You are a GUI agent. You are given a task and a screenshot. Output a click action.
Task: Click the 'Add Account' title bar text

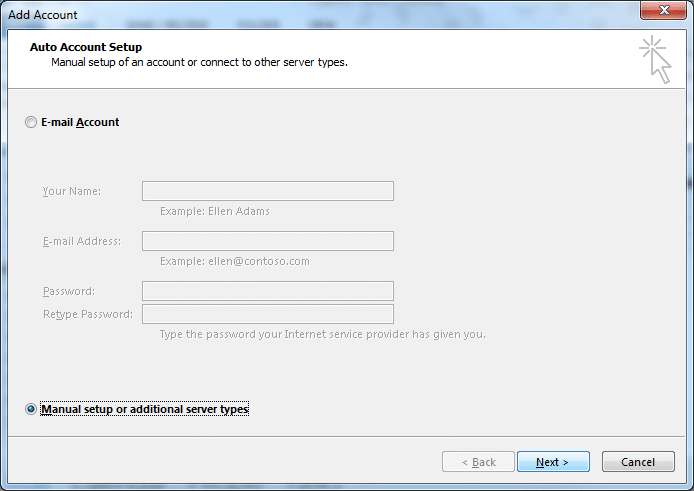(x=42, y=15)
